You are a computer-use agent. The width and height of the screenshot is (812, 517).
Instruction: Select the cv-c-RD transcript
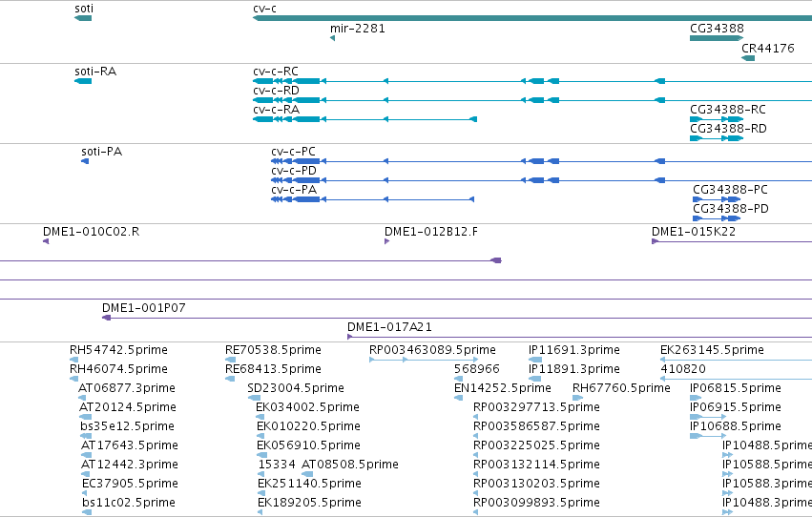pos(532,100)
